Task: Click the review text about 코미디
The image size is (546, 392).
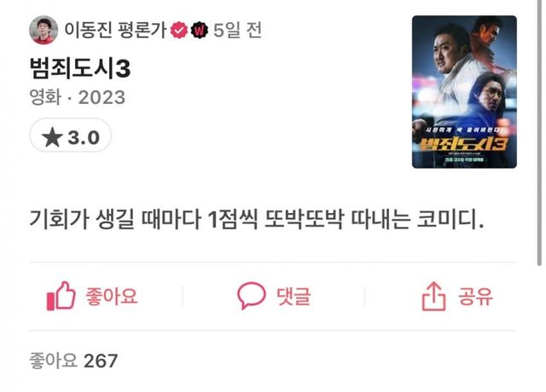Action: coord(257,220)
